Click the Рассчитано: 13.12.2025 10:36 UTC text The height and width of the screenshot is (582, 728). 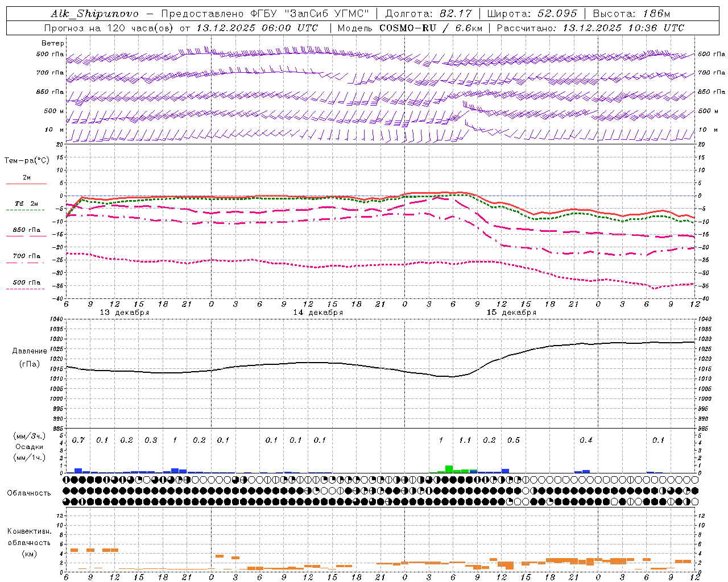coord(590,28)
